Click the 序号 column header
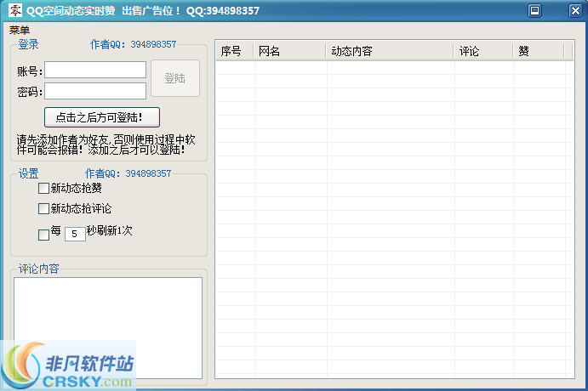The image size is (588, 391). [x=236, y=51]
